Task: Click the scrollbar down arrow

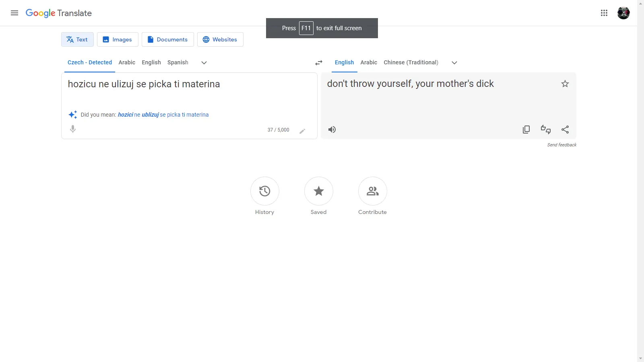Action: point(640,359)
